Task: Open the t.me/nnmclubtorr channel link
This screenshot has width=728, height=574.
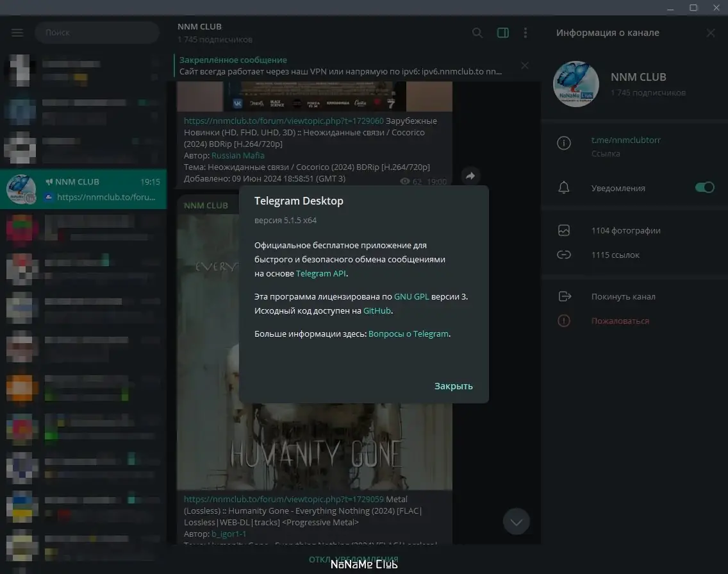Action: pos(625,140)
